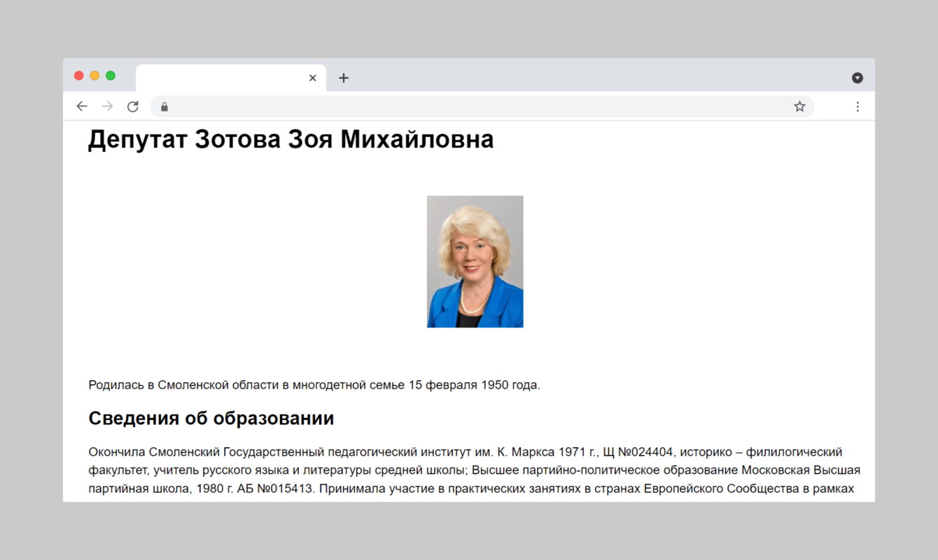Click the forward navigation arrow
The image size is (938, 560).
(x=107, y=106)
